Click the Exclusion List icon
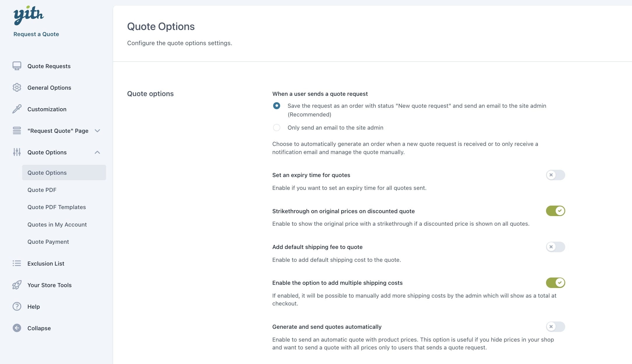The image size is (632, 364). 17,264
